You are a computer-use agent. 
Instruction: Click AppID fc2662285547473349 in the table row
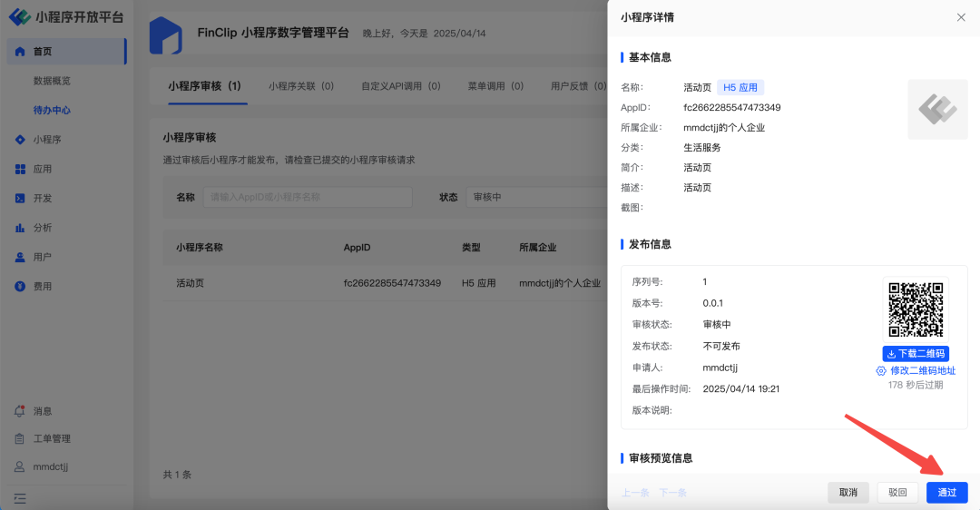392,283
